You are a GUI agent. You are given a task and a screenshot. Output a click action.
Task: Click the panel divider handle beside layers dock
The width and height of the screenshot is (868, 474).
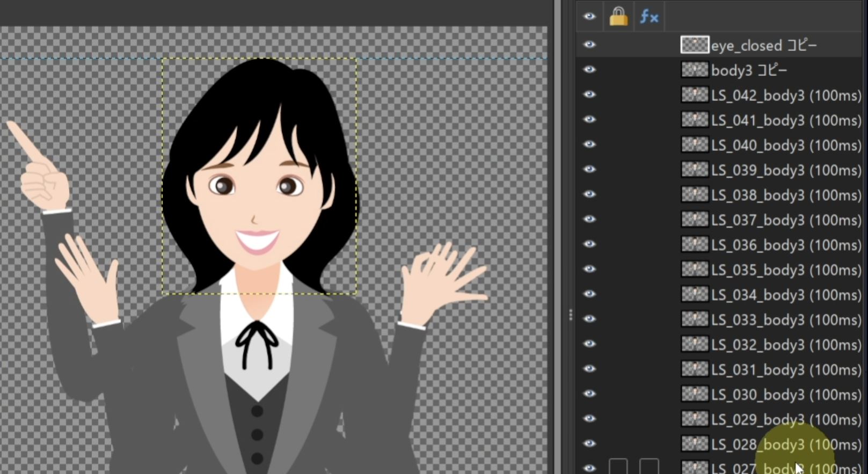pyautogui.click(x=570, y=315)
